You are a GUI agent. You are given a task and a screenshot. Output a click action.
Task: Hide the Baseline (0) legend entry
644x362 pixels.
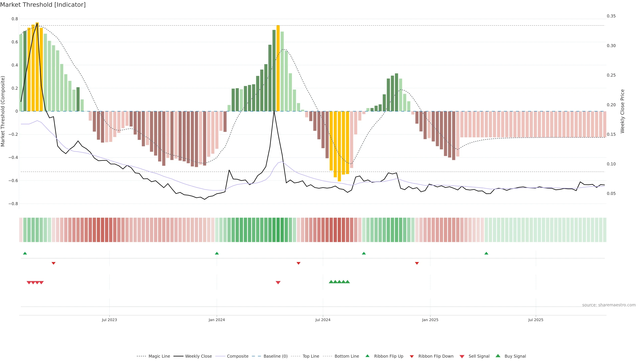(276, 356)
